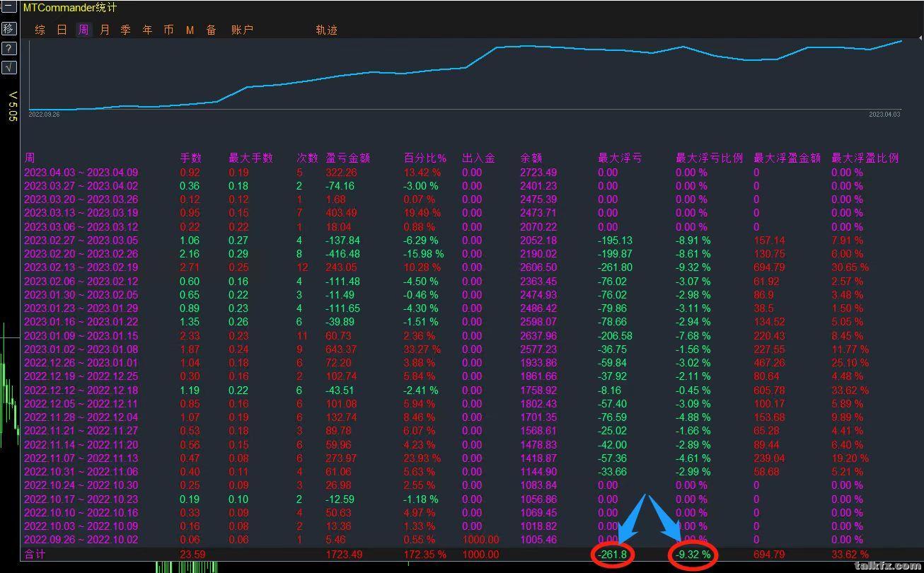Viewport: 924px width, 573px height.
Task: Click max floating profit 605.78
Action: click(769, 390)
